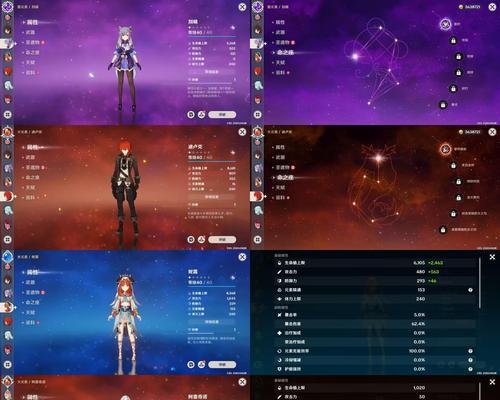500x400 pixels.
Task: Click help icon beside energy recharge 100.0% row
Action: pyautogui.click(x=470, y=351)
